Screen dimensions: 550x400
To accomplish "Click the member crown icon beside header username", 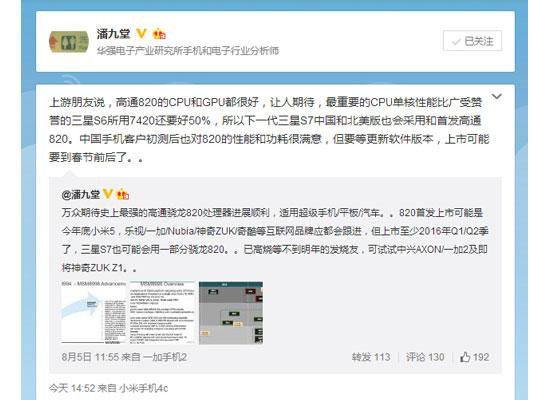I will click(x=159, y=34).
